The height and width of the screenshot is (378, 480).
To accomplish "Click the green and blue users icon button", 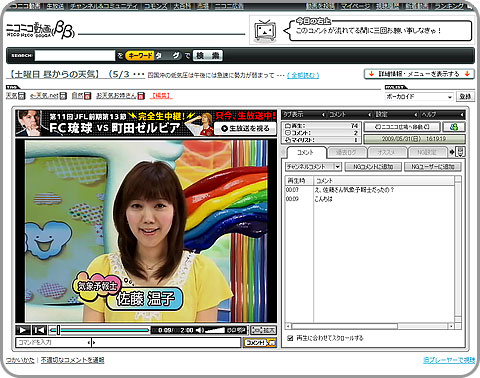I will click(454, 127).
